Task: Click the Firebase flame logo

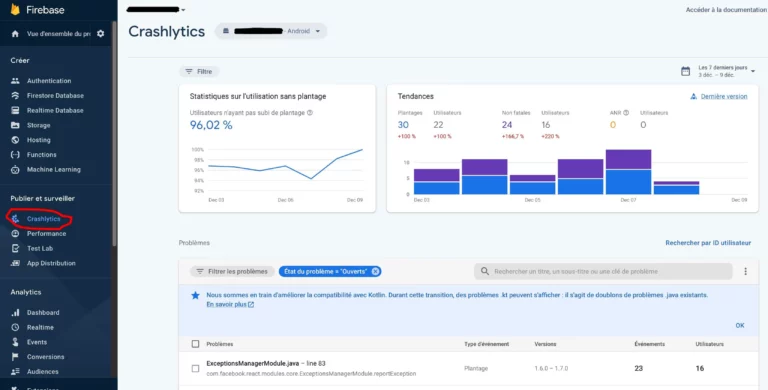Action: pos(15,10)
